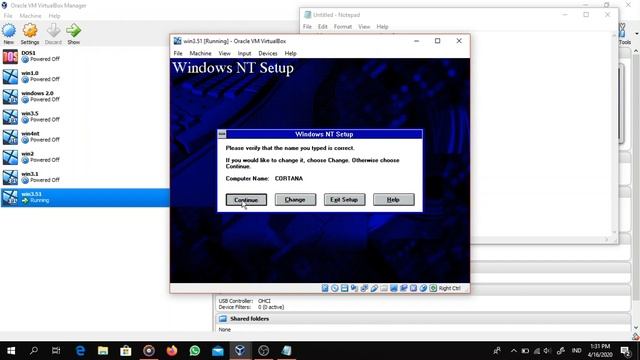Image resolution: width=640 pixels, height=360 pixels.
Task: Open File menu in win3.51 VM window
Action: pos(178,53)
